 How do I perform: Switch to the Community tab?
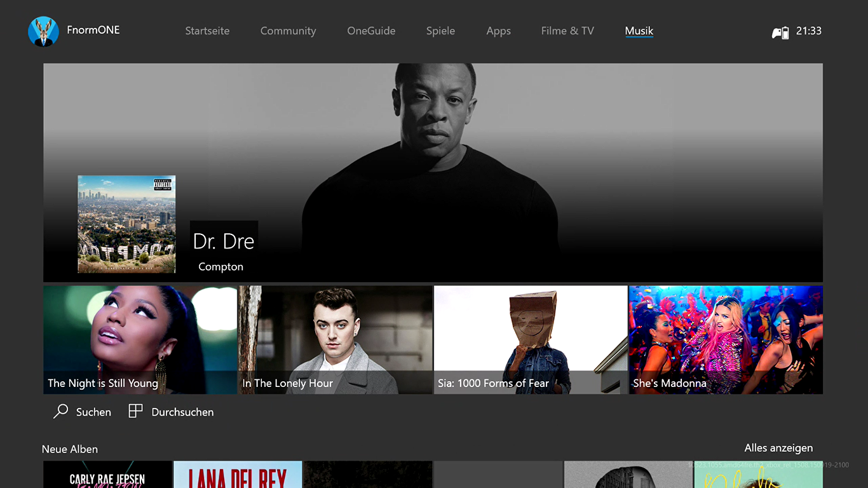tap(288, 31)
